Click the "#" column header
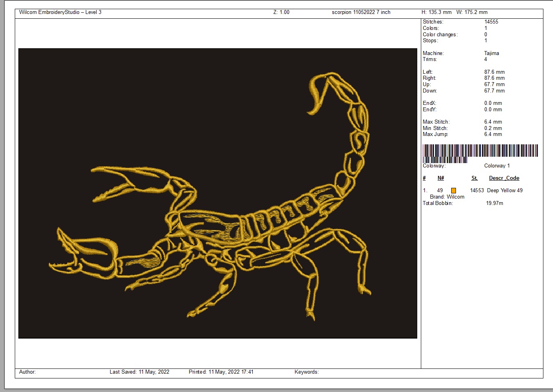553x392 pixels. pos(424,178)
